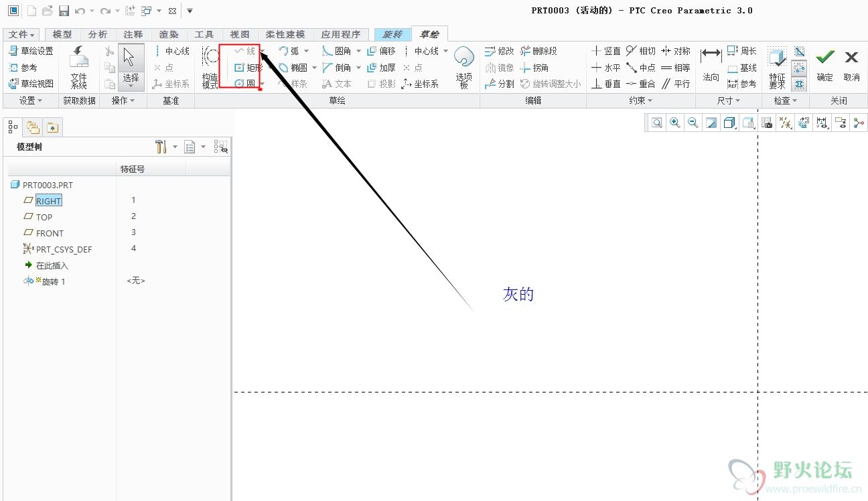Select the 倒角 chamfer tool
868x501 pixels.
pyautogui.click(x=336, y=68)
